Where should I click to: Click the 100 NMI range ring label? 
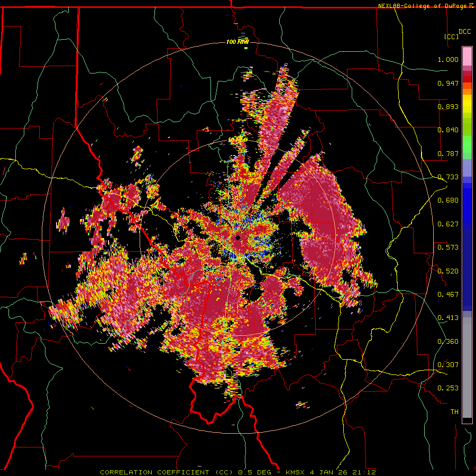pos(237,42)
